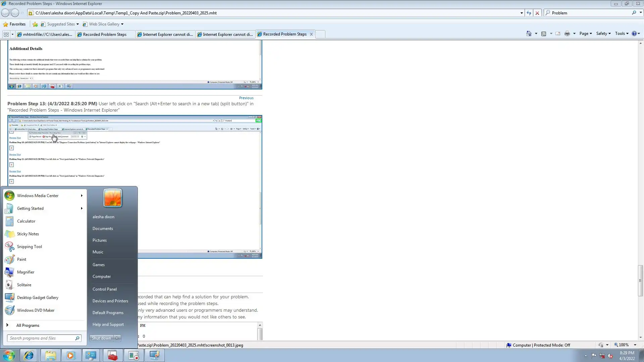This screenshot has height=362, width=644.
Task: Click the Print toolbar icon
Action: 567,34
